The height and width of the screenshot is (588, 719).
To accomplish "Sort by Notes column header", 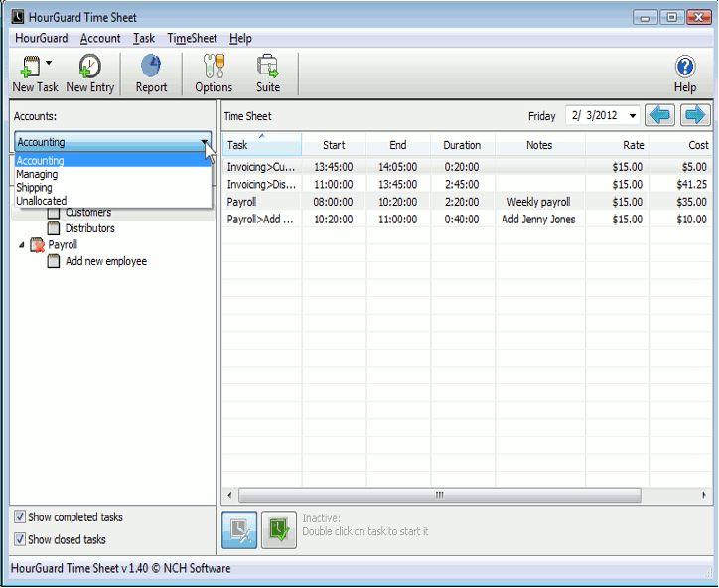I will tap(539, 145).
